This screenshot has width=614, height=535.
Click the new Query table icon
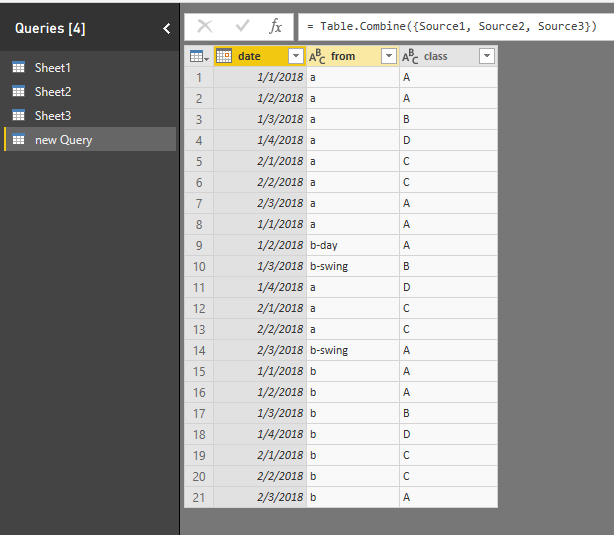(18, 139)
